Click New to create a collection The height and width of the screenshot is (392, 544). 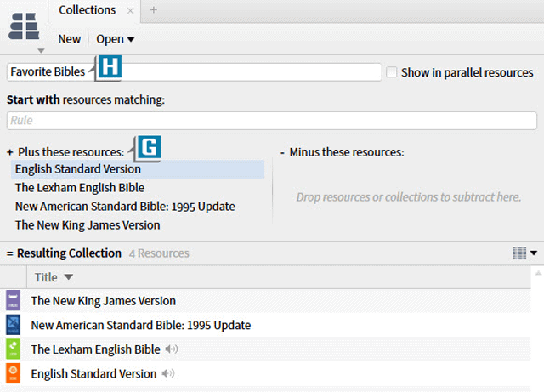point(70,39)
